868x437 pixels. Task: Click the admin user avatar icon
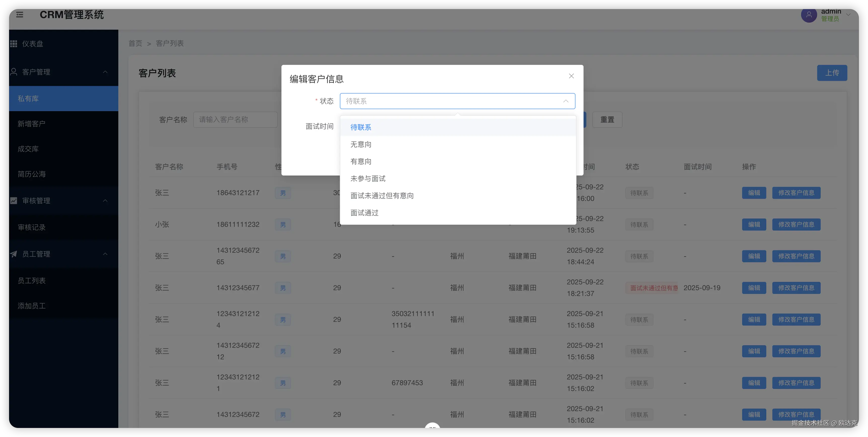pyautogui.click(x=809, y=15)
